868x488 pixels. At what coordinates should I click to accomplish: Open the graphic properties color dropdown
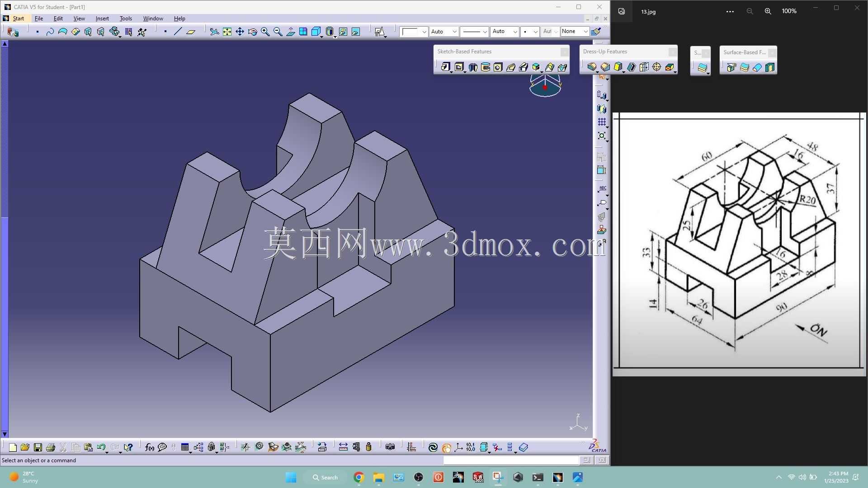(x=424, y=32)
